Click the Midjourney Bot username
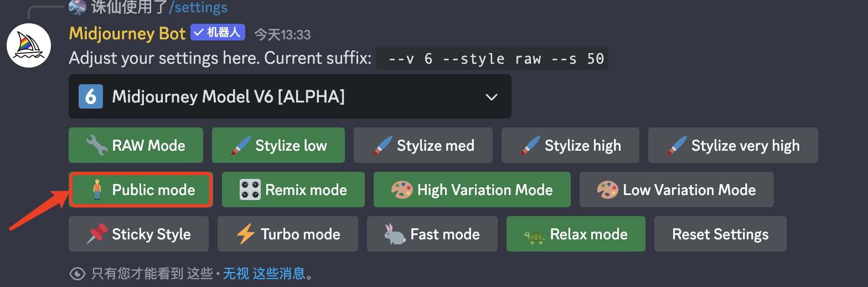The width and height of the screenshot is (868, 287). [x=127, y=33]
